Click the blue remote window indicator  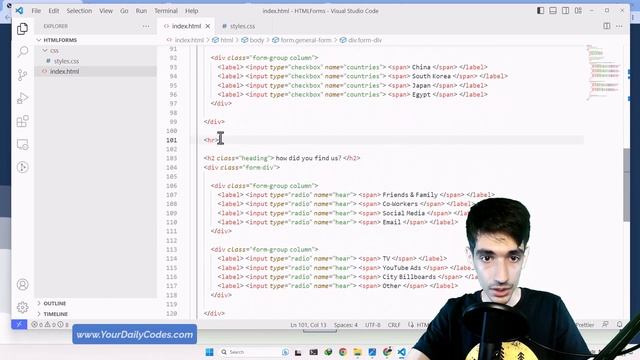coord(19,324)
